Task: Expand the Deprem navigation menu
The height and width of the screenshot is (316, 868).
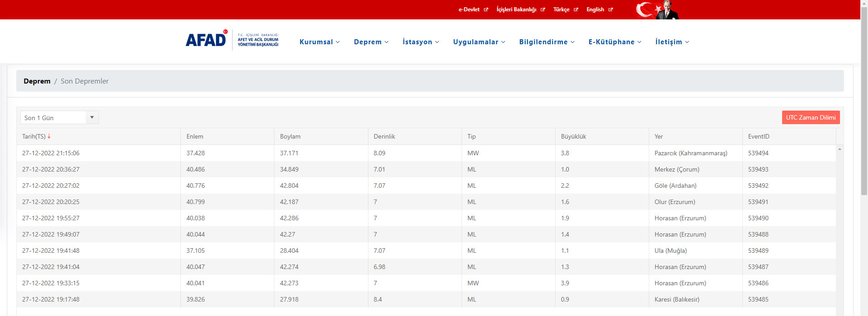Action: (x=371, y=42)
